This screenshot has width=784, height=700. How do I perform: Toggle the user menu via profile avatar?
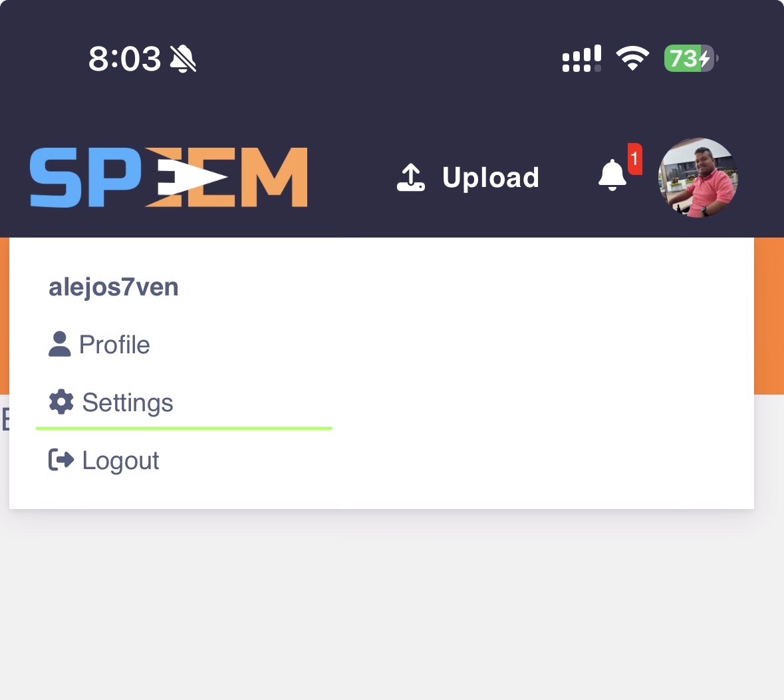[x=698, y=178]
